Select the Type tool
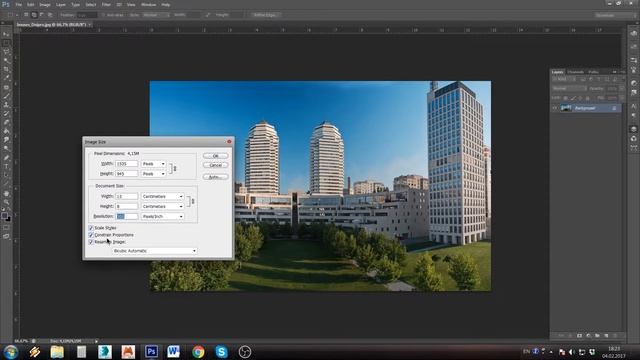Screen dimensions: 640x360 click(x=6, y=167)
